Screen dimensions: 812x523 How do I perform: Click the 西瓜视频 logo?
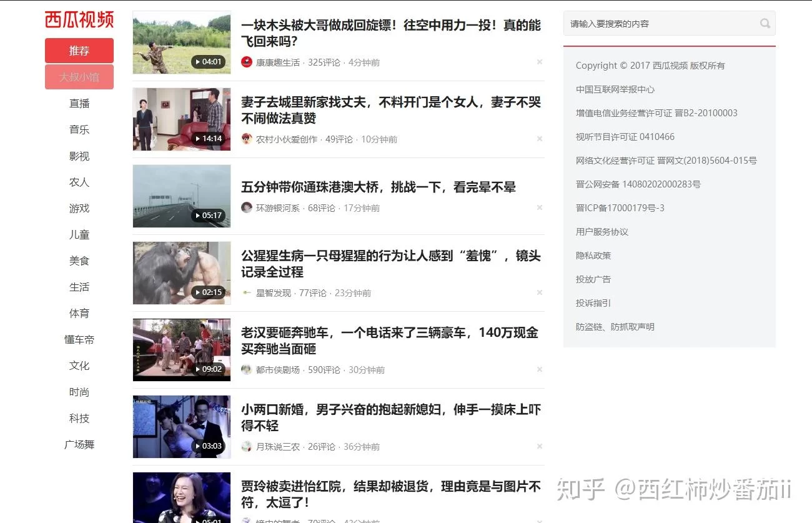tap(79, 19)
